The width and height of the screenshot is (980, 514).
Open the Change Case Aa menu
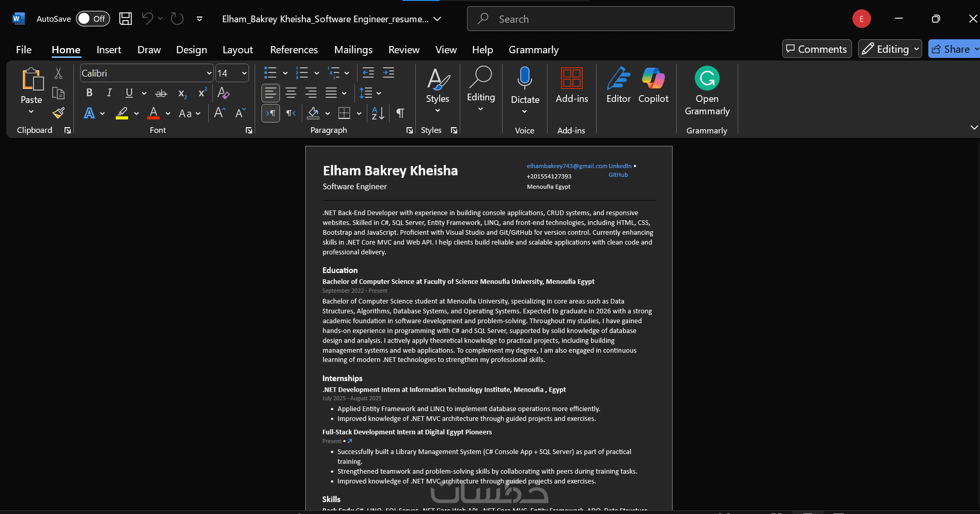click(x=189, y=113)
